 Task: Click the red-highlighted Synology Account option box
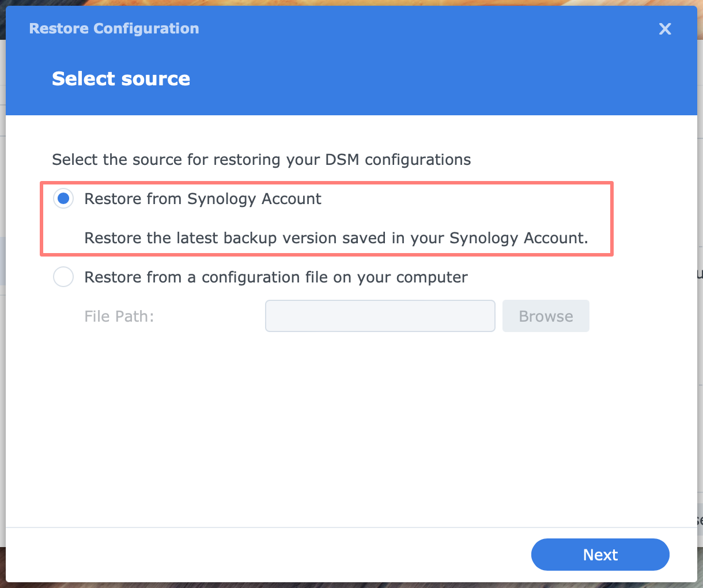click(327, 219)
